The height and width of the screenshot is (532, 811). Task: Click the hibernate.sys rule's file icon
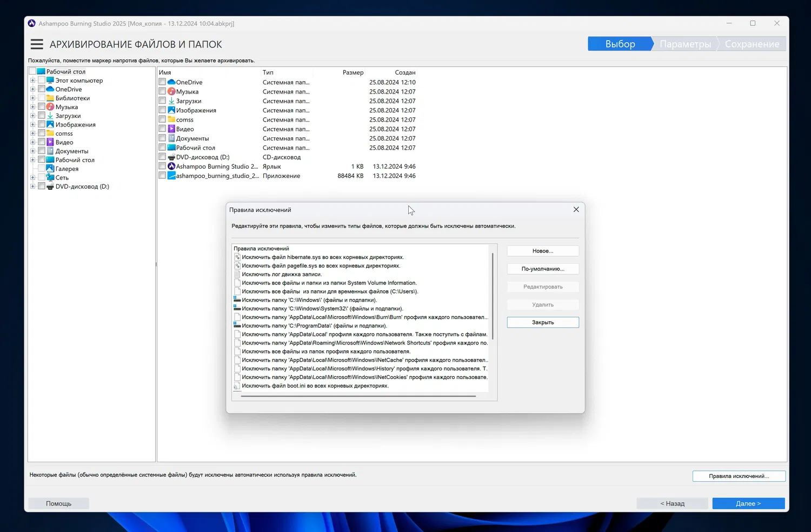(x=237, y=257)
